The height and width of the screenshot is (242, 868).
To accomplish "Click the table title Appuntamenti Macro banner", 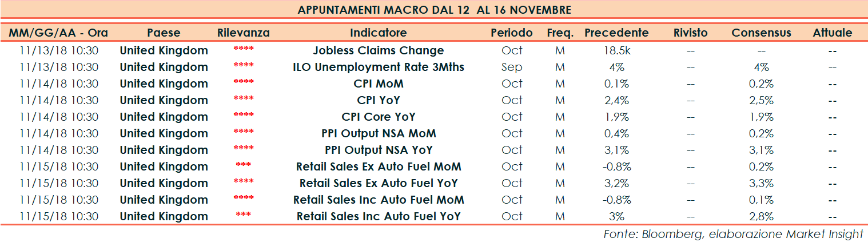I will 434,10.
